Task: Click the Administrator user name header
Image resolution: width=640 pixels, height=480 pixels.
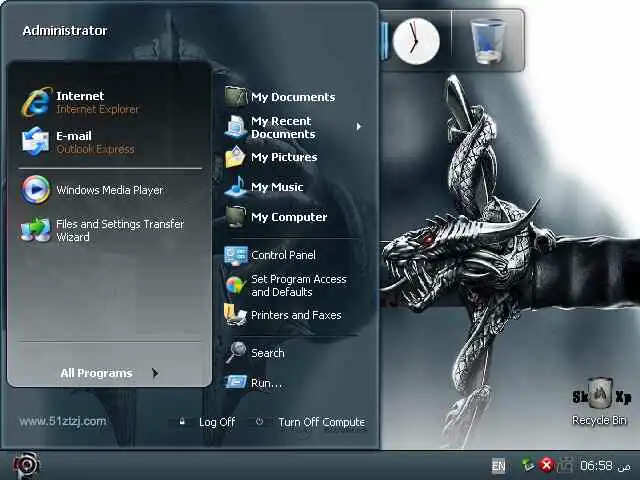Action: [x=64, y=31]
